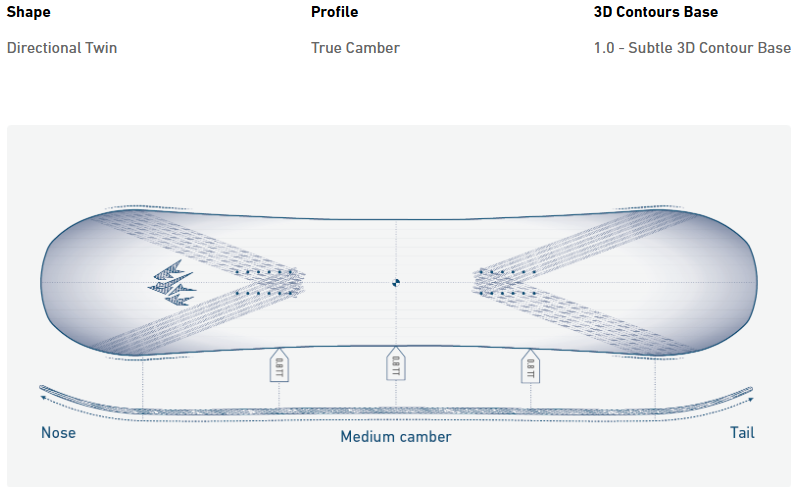796x487 pixels.
Task: Select the True Camber value
Action: 355,48
